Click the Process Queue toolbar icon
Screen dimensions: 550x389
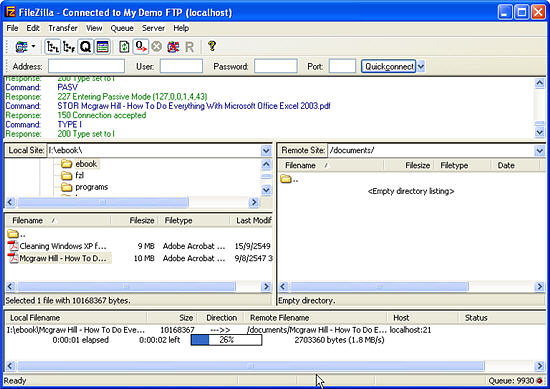pyautogui.click(x=141, y=47)
